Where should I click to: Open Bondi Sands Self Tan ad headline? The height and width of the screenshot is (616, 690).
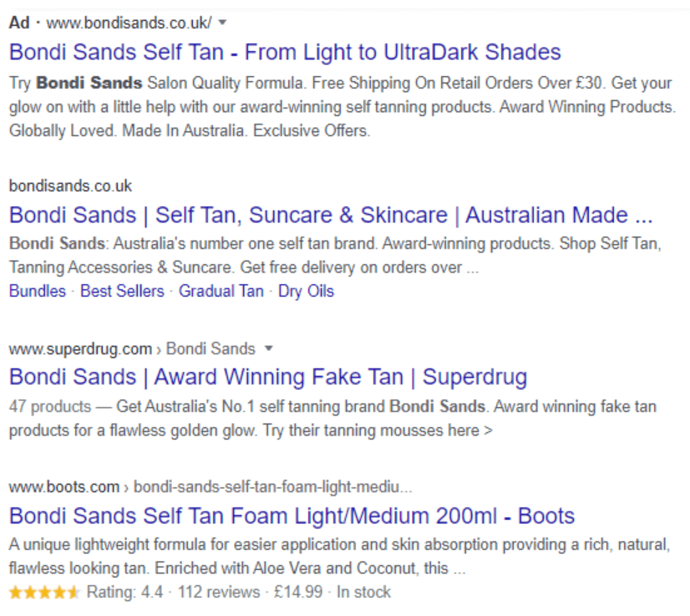point(285,52)
